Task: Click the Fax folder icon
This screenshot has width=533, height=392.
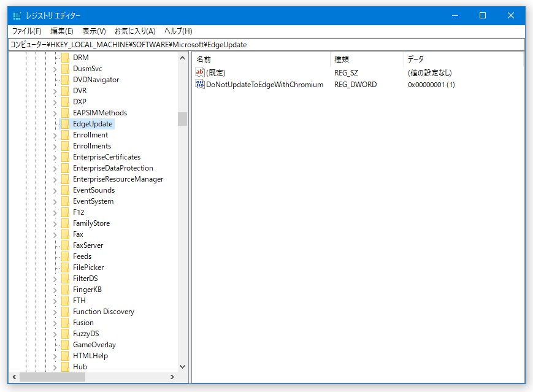Action: (x=65, y=234)
